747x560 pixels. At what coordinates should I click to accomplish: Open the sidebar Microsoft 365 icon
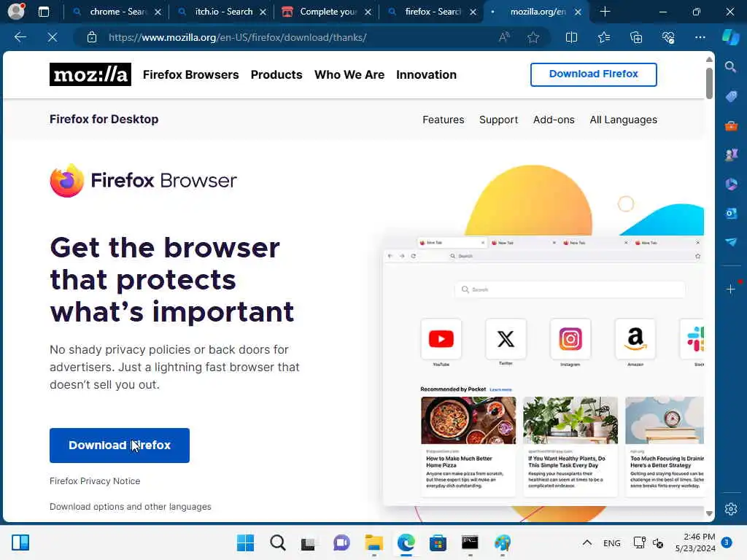click(731, 184)
